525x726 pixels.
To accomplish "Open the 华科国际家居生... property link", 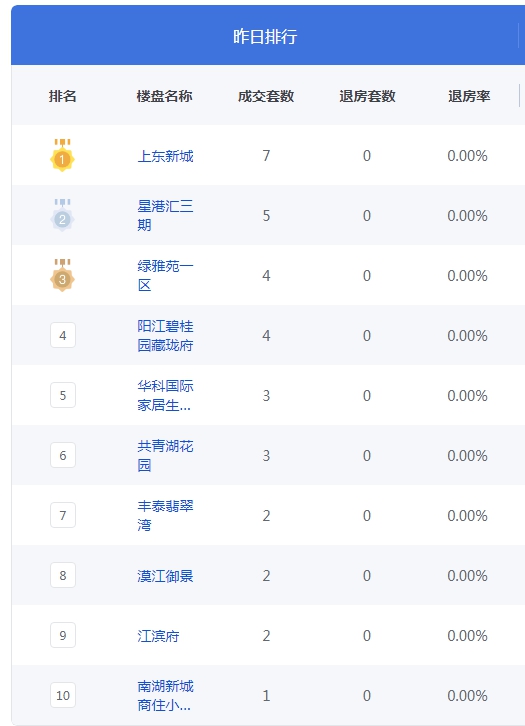I will pos(165,395).
